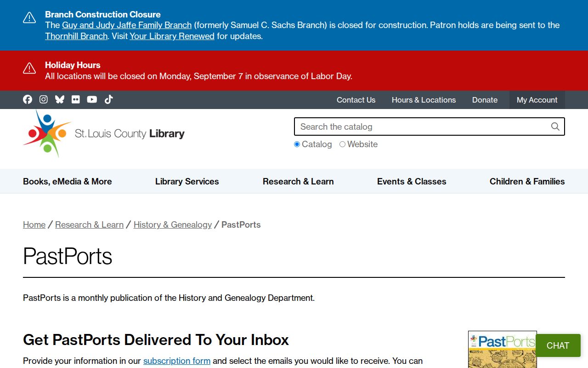This screenshot has width=588, height=368.
Task: Open the Research & Learn menu
Action: [x=298, y=181]
